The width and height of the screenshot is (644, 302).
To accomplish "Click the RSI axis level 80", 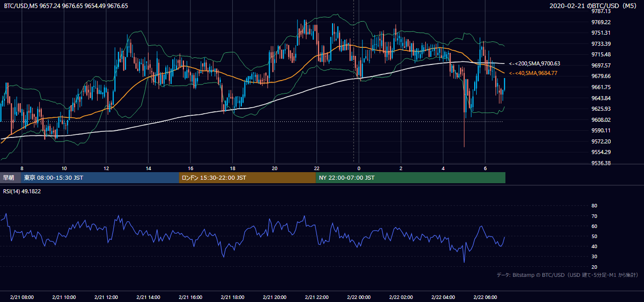I will click(x=594, y=206).
